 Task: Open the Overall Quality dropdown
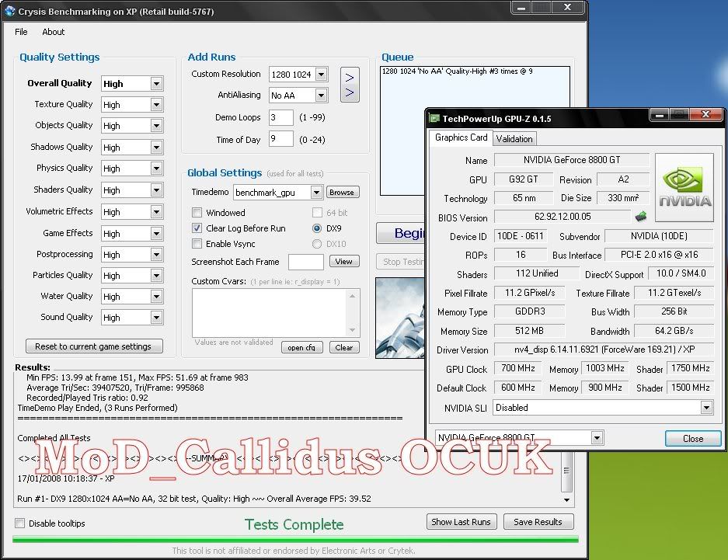pyautogui.click(x=156, y=84)
